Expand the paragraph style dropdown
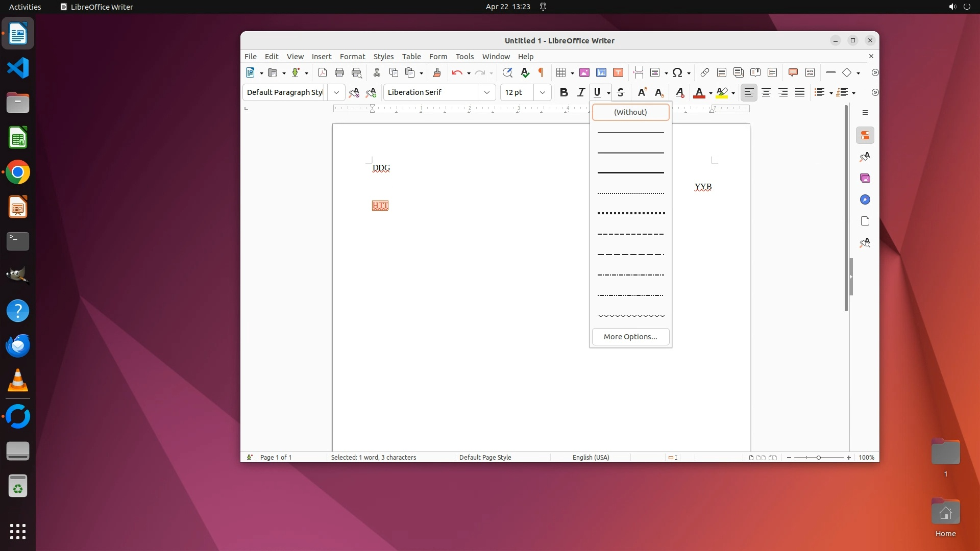This screenshot has width=980, height=551. [x=336, y=92]
